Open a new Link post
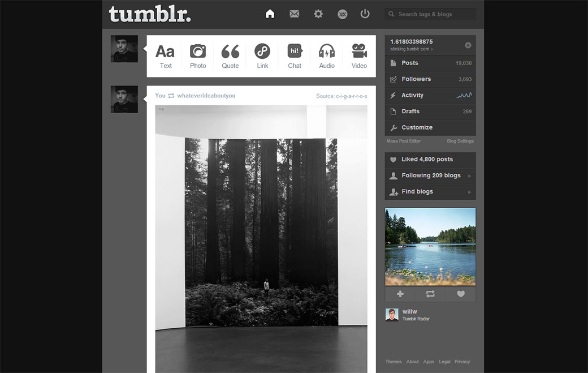The width and height of the screenshot is (588, 373). point(262,55)
